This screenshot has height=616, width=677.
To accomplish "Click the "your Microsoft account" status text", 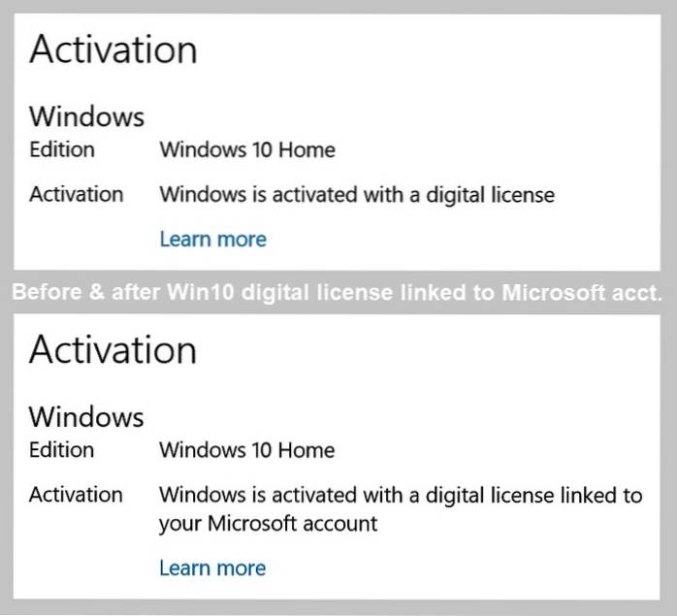I will point(268,525).
